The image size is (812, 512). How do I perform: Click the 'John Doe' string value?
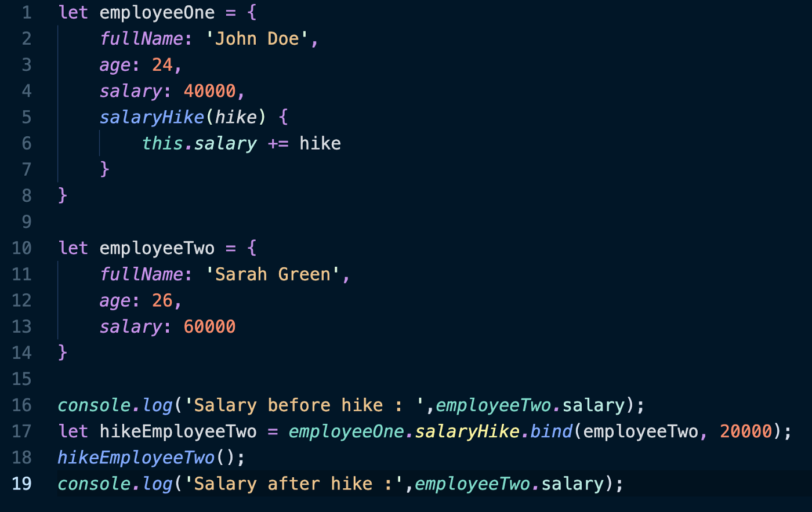click(257, 39)
